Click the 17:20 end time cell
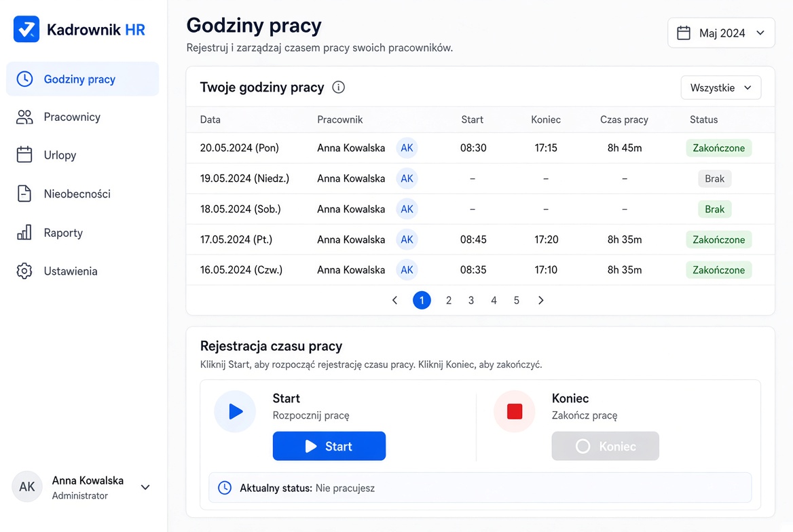The image size is (793, 532). pos(546,240)
